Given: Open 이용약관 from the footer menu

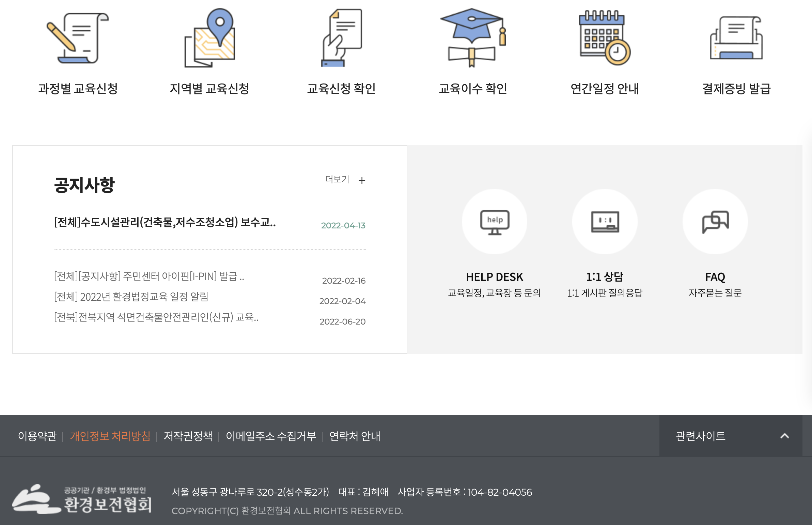Looking at the screenshot, I should (x=38, y=436).
